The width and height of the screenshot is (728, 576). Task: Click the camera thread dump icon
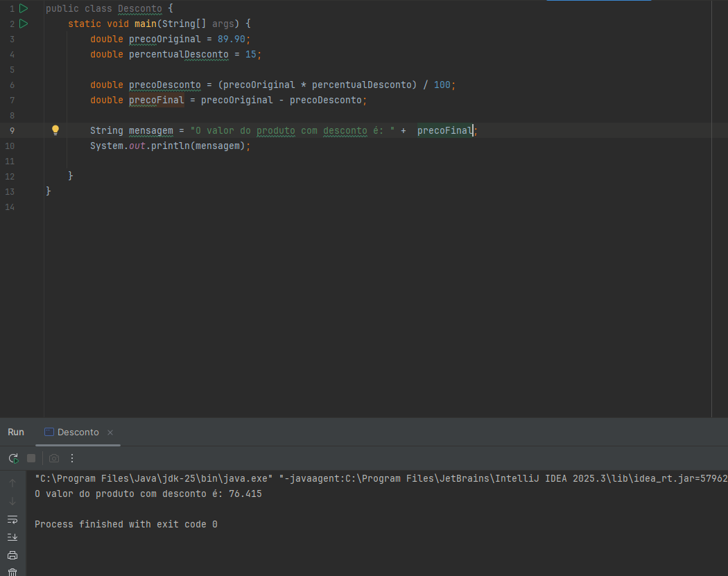point(54,458)
